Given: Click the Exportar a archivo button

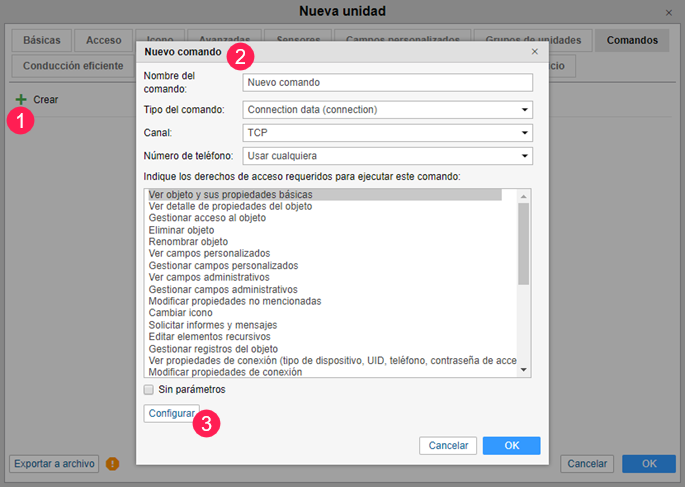Looking at the screenshot, I should click(54, 464).
